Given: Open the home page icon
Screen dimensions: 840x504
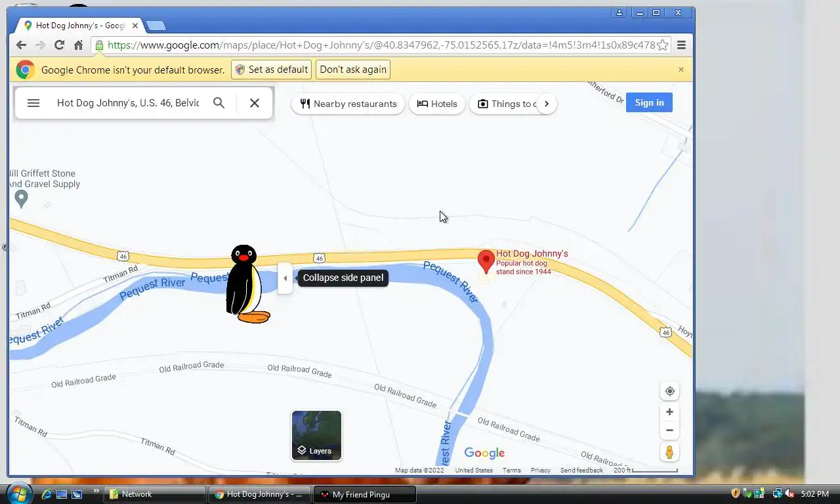Looking at the screenshot, I should 78,45.
